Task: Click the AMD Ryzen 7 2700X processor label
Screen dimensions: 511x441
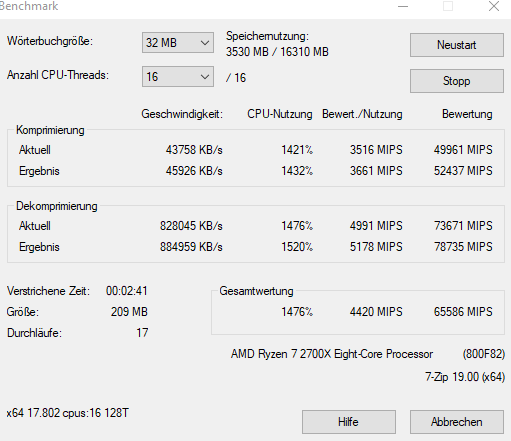Action: click(x=332, y=354)
